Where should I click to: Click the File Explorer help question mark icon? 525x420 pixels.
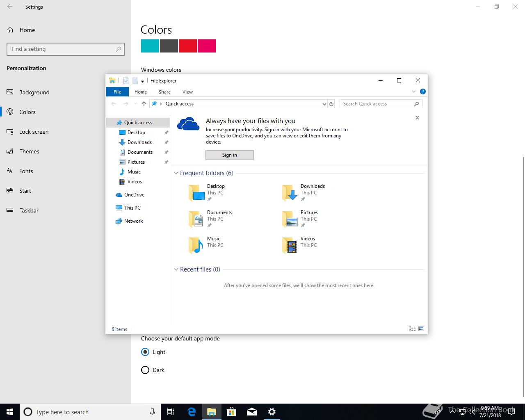pos(423,91)
